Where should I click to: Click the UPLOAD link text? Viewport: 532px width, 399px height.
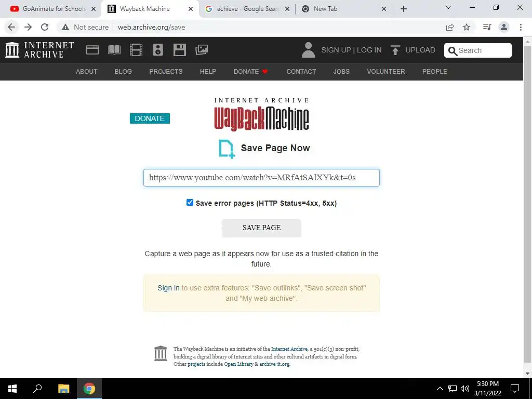click(x=420, y=50)
